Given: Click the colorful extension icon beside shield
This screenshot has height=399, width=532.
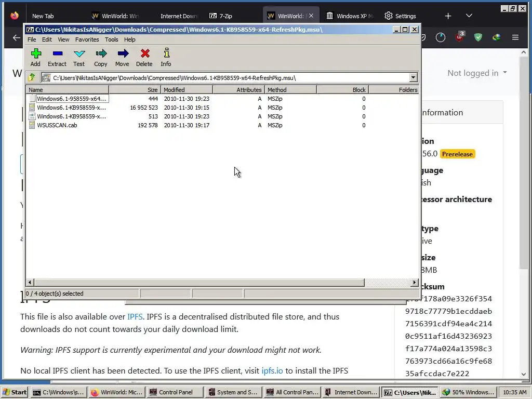Looking at the screenshot, I should pos(496,37).
